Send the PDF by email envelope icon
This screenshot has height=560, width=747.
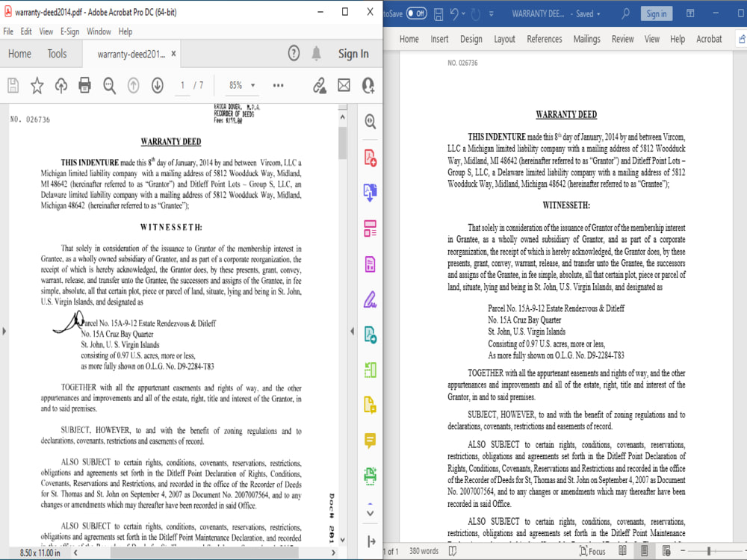344,85
